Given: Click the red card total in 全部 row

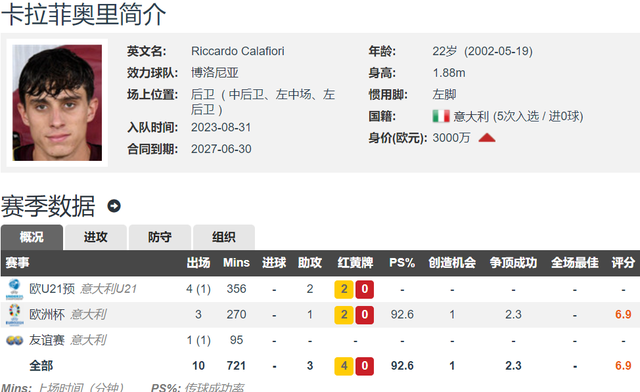Looking at the screenshot, I should pyautogui.click(x=364, y=365).
